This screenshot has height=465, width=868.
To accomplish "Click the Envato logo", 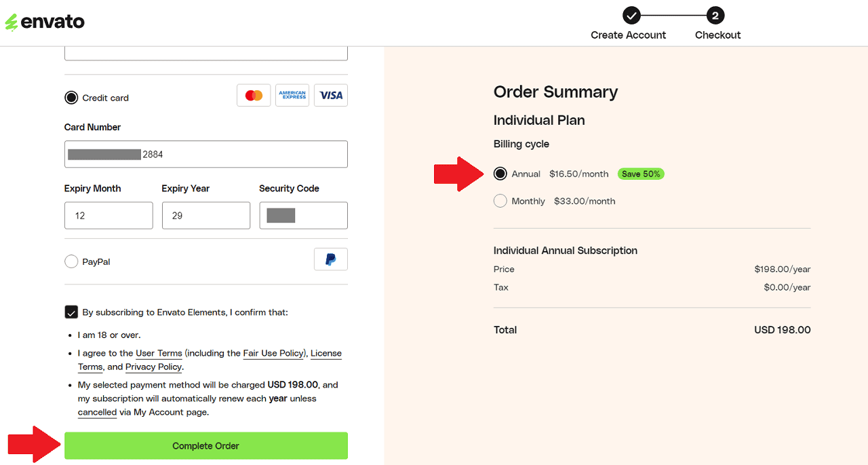I will pos(45,22).
